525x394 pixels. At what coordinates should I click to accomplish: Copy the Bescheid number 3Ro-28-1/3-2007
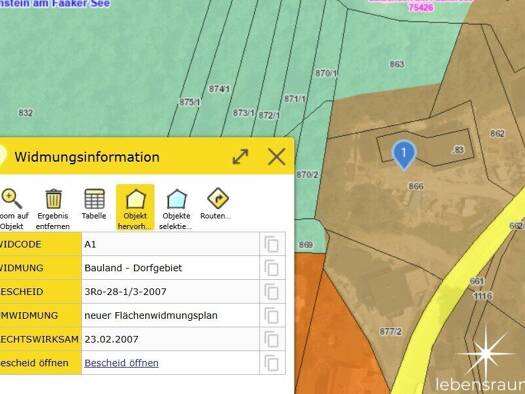[272, 292]
